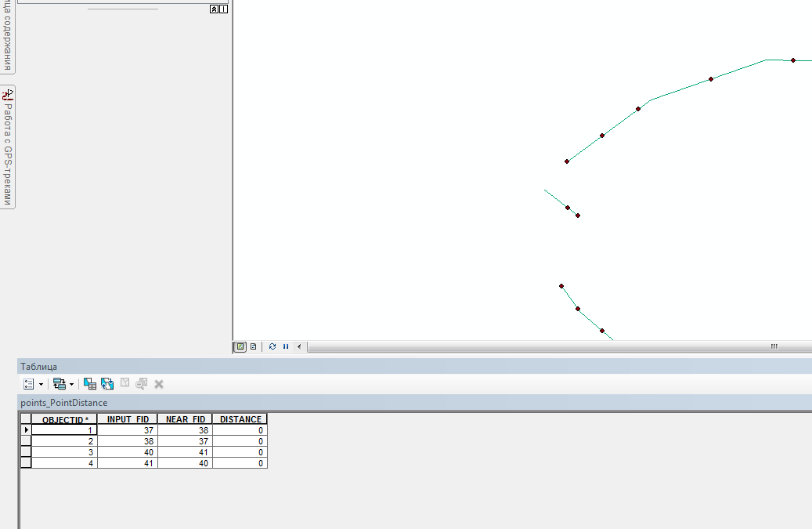Viewport: 812px width, 529px height.
Task: Click the NEAR_FID column header
Action: (186, 419)
